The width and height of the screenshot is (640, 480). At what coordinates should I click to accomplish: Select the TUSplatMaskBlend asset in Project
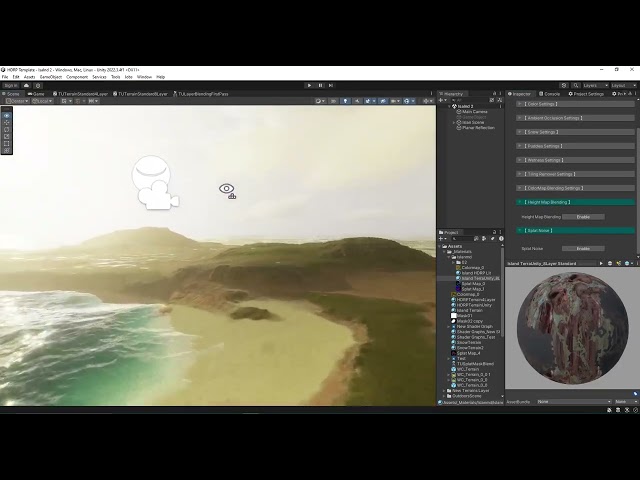472,364
